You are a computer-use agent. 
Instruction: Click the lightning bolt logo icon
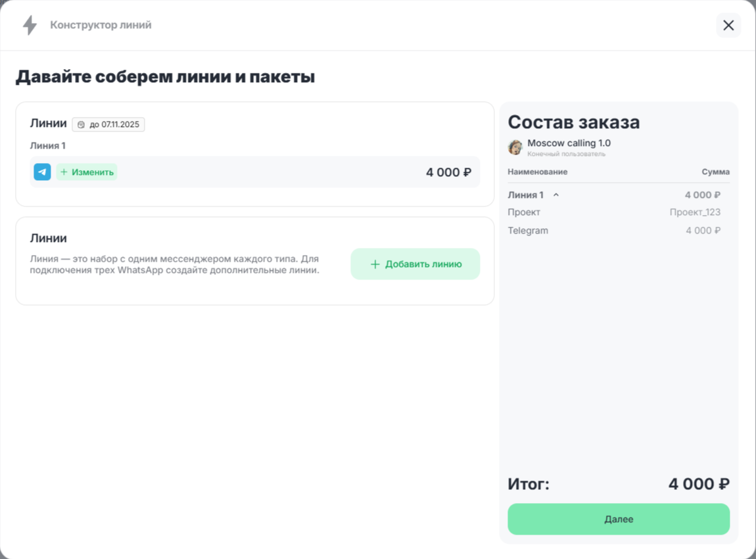(x=30, y=25)
